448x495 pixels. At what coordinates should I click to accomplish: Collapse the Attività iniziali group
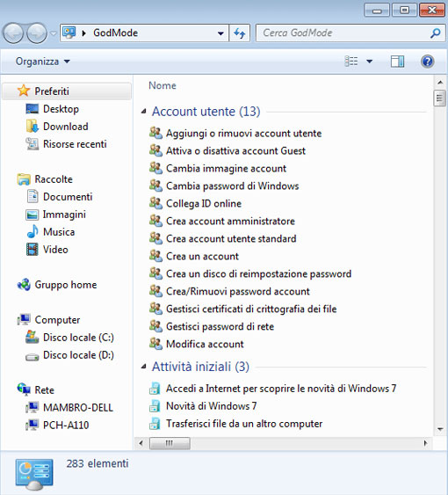pos(143,367)
